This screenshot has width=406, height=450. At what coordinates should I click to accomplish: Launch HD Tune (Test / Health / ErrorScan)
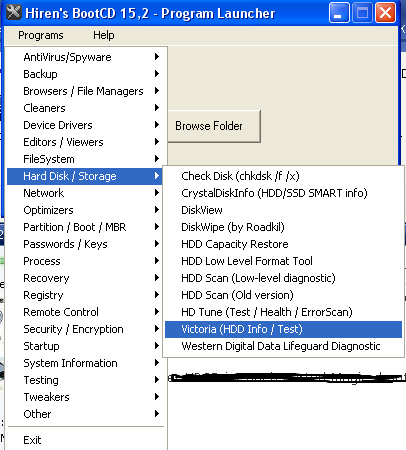tap(283, 312)
